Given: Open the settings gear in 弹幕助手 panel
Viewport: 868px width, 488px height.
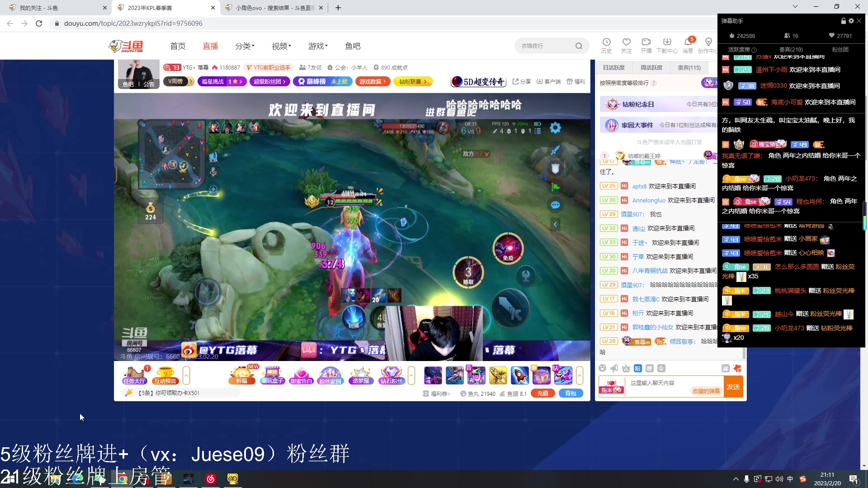Looking at the screenshot, I should tap(851, 21).
